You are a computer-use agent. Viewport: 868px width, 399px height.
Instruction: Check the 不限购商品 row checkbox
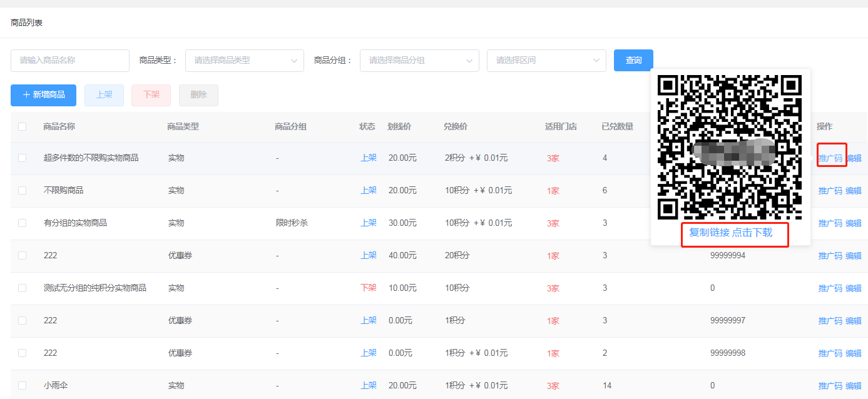23,190
